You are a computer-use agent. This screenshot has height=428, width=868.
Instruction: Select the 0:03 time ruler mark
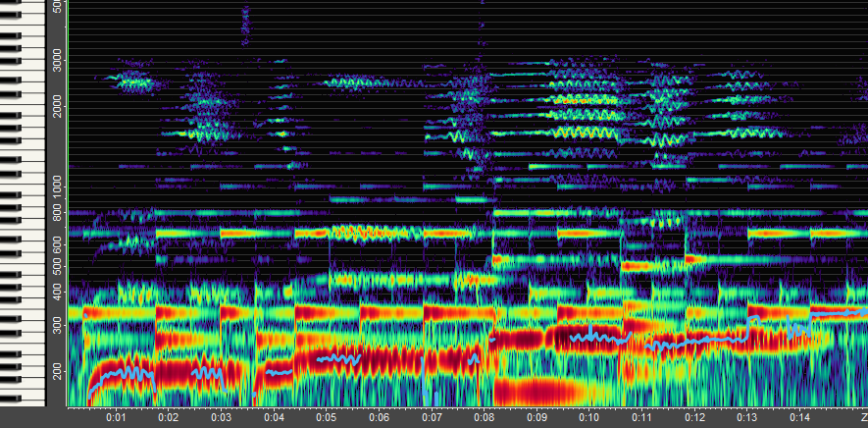click(221, 417)
